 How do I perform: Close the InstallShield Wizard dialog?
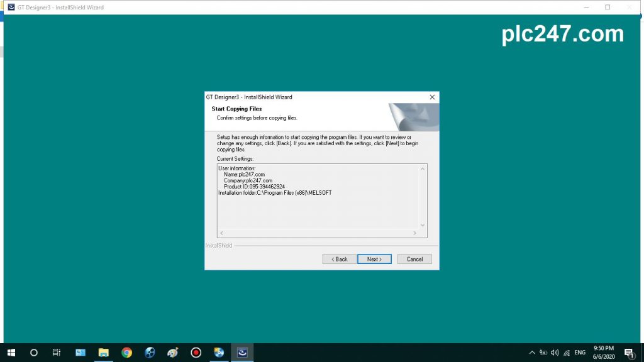point(432,97)
